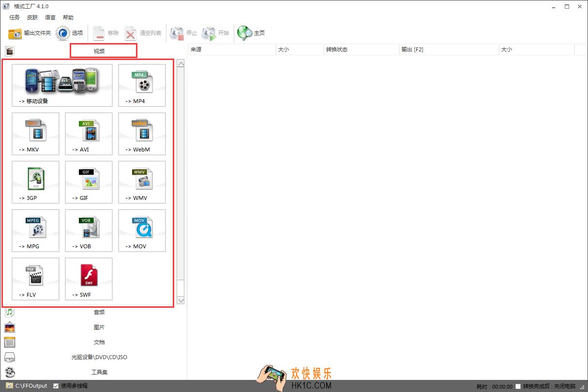Click the 来源 source column header
The width and height of the screenshot is (588, 392).
click(x=232, y=49)
